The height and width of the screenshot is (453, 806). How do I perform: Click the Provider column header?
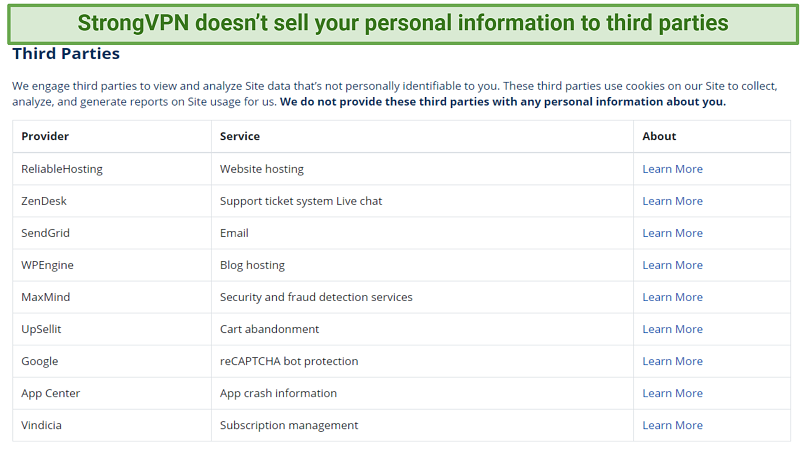tap(45, 136)
